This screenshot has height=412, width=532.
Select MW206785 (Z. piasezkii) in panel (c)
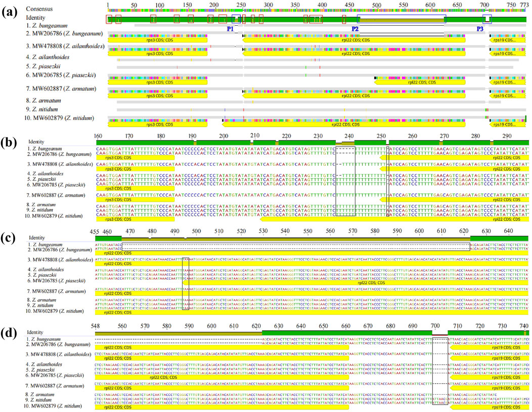(57, 281)
